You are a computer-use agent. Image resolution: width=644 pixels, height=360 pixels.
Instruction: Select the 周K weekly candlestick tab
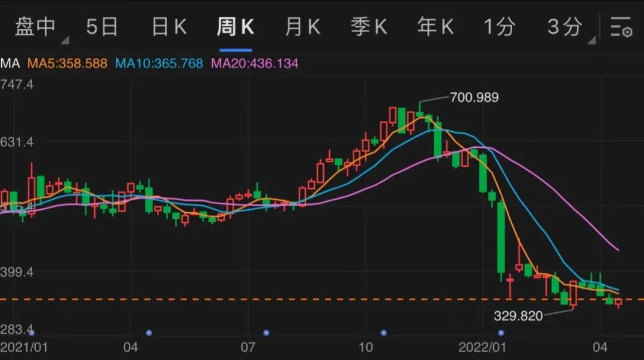[x=235, y=27]
